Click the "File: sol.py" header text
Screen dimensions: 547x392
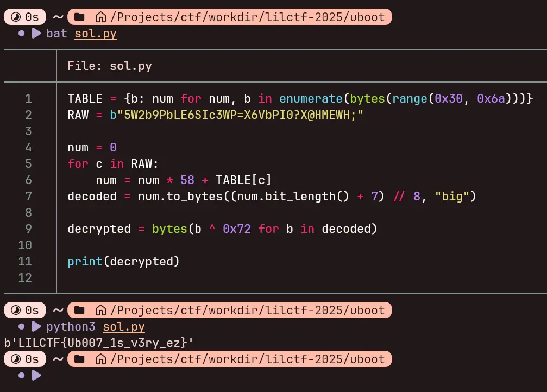(x=110, y=66)
